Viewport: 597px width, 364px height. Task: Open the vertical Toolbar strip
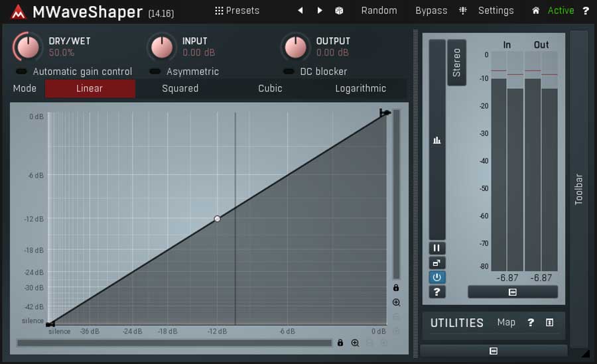pyautogui.click(x=578, y=189)
